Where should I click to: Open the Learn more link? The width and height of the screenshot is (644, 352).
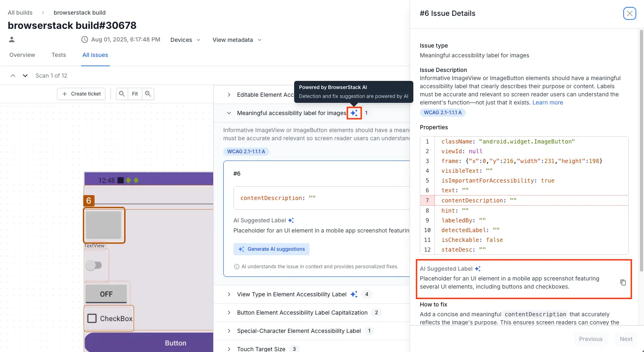click(548, 102)
